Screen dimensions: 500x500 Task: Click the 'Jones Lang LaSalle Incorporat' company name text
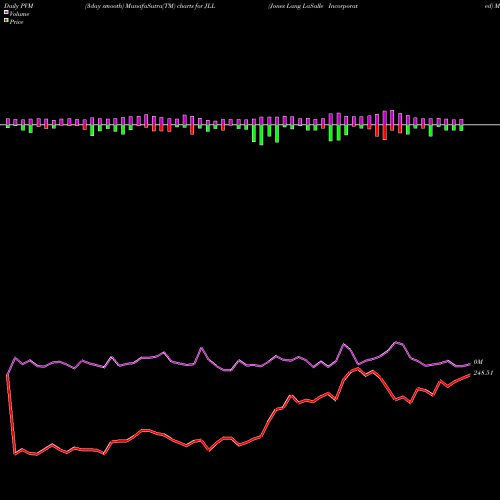pos(313,6)
